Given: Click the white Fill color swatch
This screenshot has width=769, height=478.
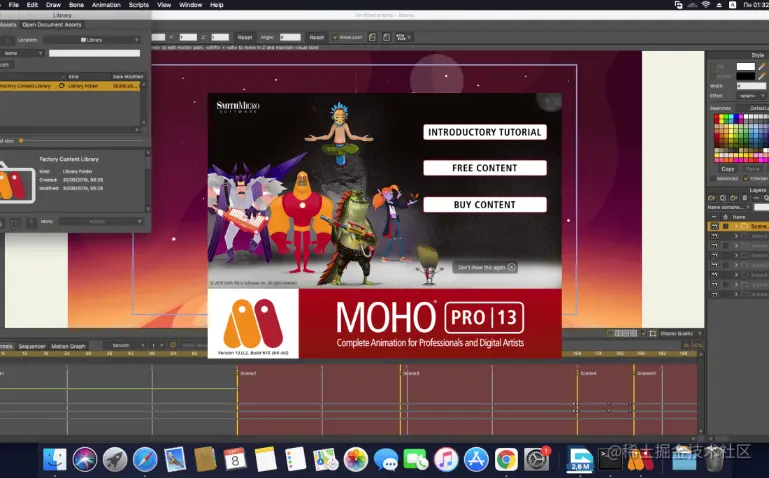Looking at the screenshot, I should [745, 66].
